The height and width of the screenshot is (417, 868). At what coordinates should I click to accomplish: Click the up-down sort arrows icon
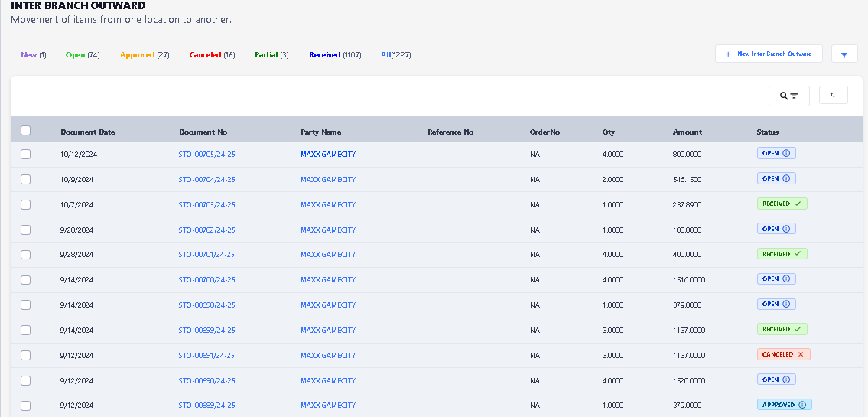point(833,95)
